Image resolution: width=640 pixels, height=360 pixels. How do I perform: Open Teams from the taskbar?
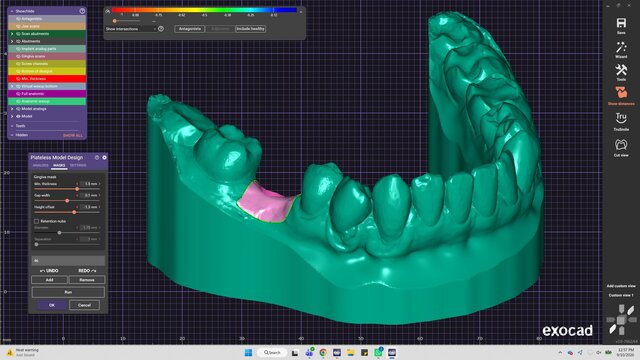309,352
